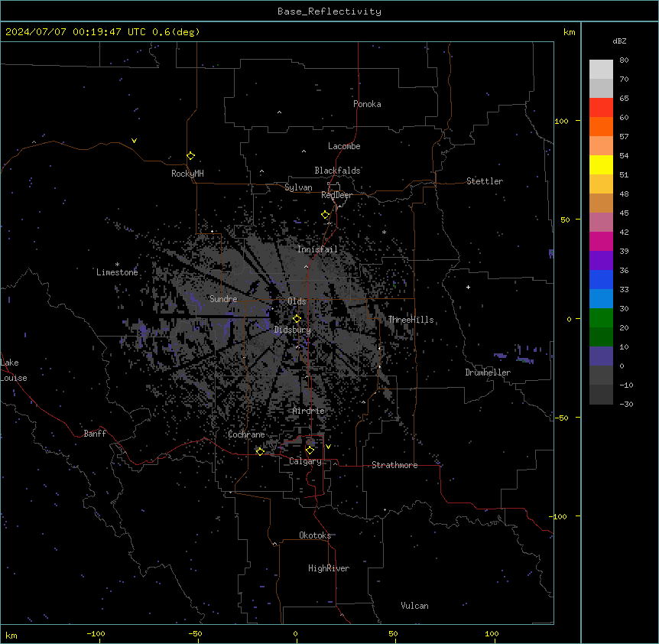Click the Olds town label
Viewport: 659px width, 644px height.
point(297,301)
